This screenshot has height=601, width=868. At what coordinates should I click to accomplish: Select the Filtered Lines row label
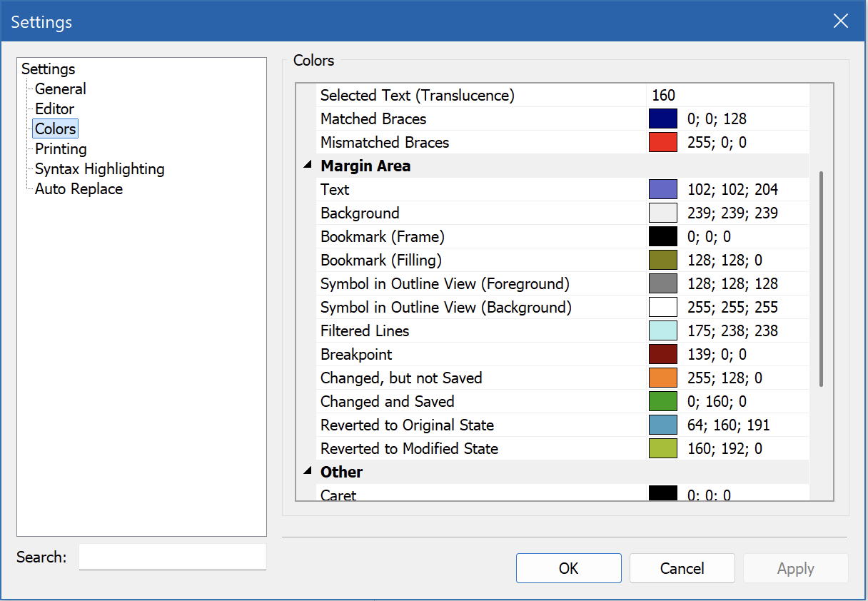click(x=365, y=330)
